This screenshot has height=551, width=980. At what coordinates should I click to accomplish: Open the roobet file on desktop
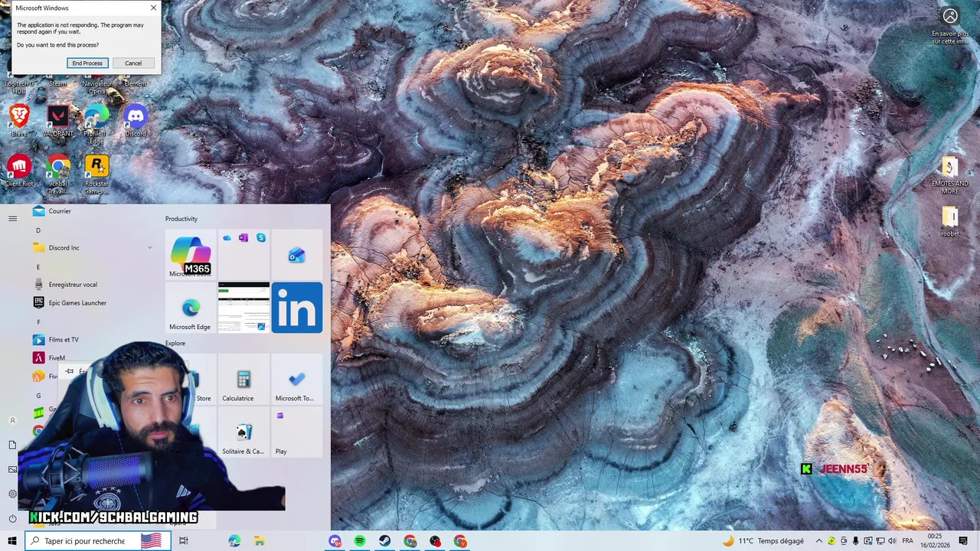tap(950, 222)
